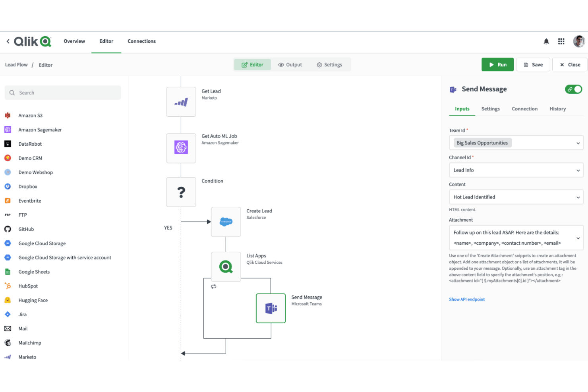Click the back chevron beside Qlik logo
Screen dimensions: 588x392
point(8,41)
